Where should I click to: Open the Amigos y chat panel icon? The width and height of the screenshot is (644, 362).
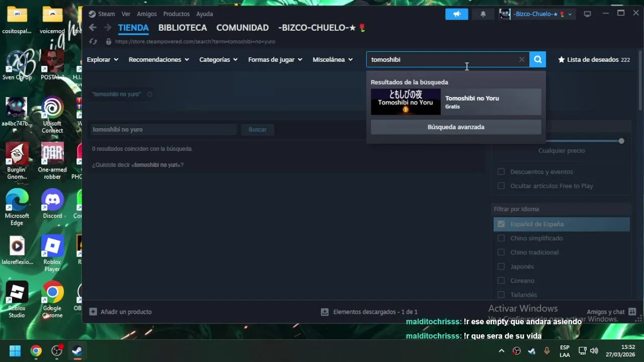tap(632, 312)
